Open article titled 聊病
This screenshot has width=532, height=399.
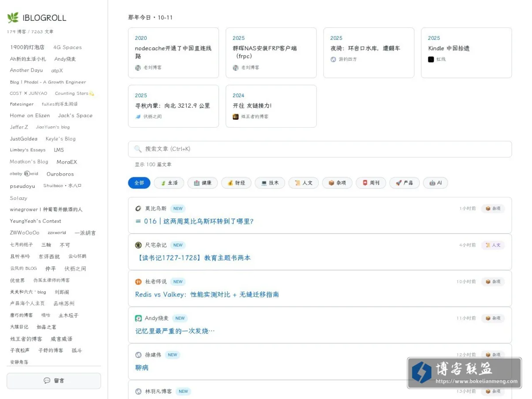click(142, 368)
